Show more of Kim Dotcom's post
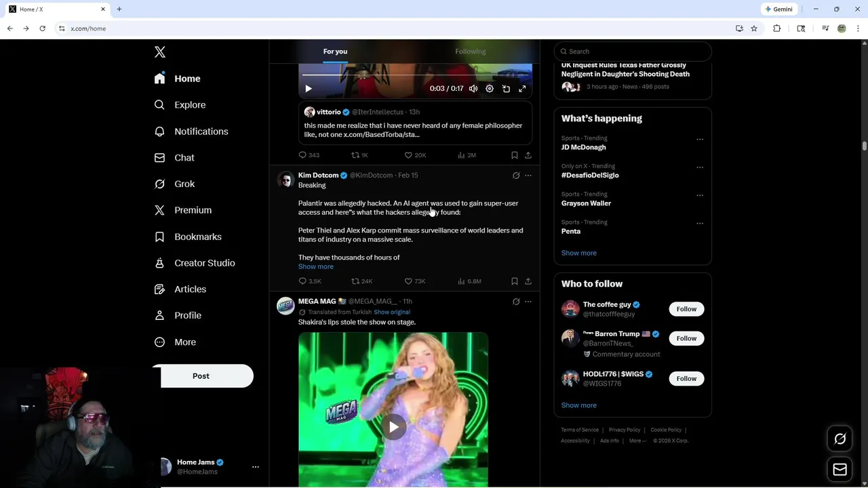 [316, 267]
